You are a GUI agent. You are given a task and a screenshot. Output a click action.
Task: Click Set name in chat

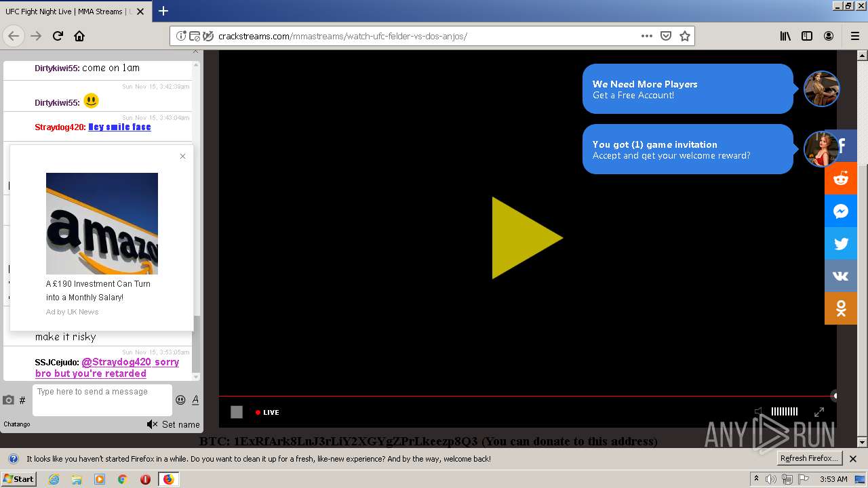pos(181,424)
